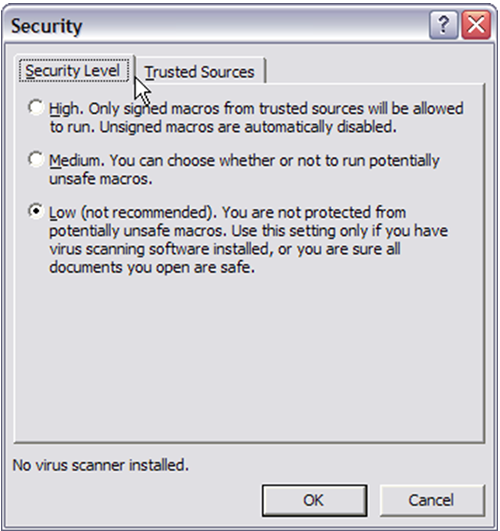Click 'documents you open are safe.' line
500x531 pixels.
(x=152, y=267)
